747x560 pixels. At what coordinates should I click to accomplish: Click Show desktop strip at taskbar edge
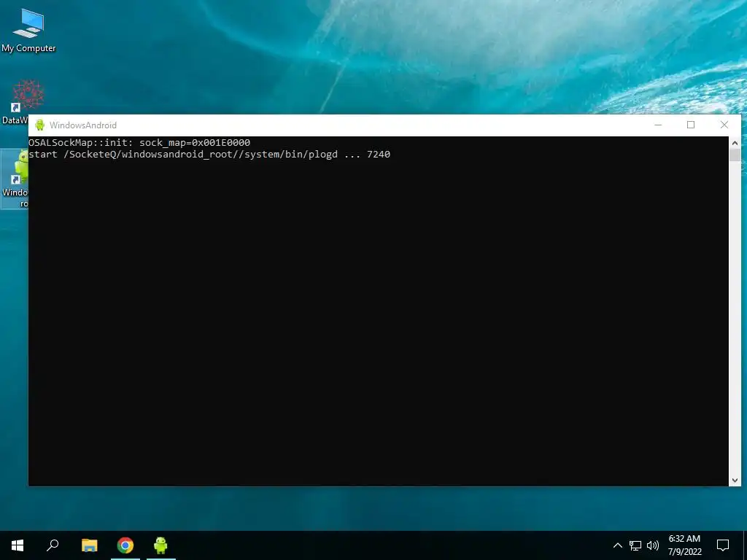point(745,545)
